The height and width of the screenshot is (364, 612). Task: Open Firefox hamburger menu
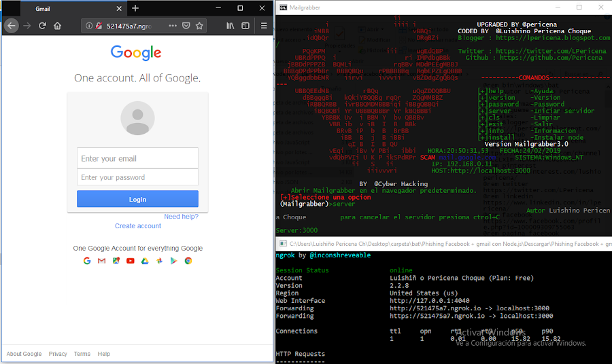[264, 26]
